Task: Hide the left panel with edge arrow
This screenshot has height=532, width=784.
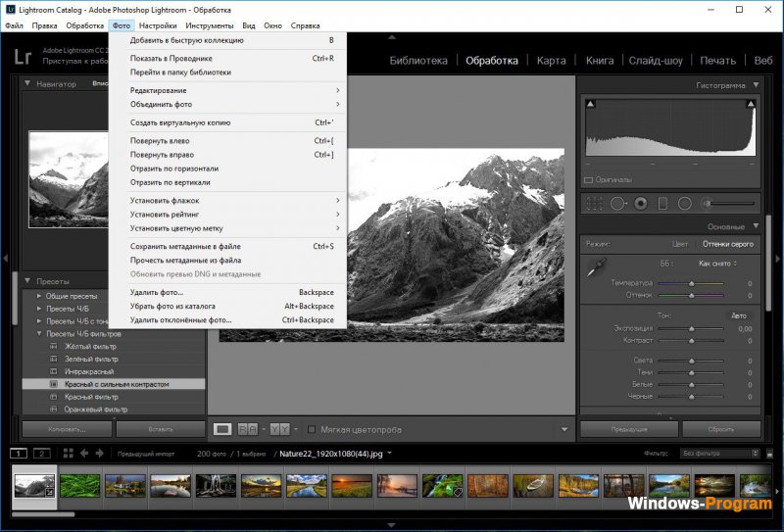Action: [6, 259]
